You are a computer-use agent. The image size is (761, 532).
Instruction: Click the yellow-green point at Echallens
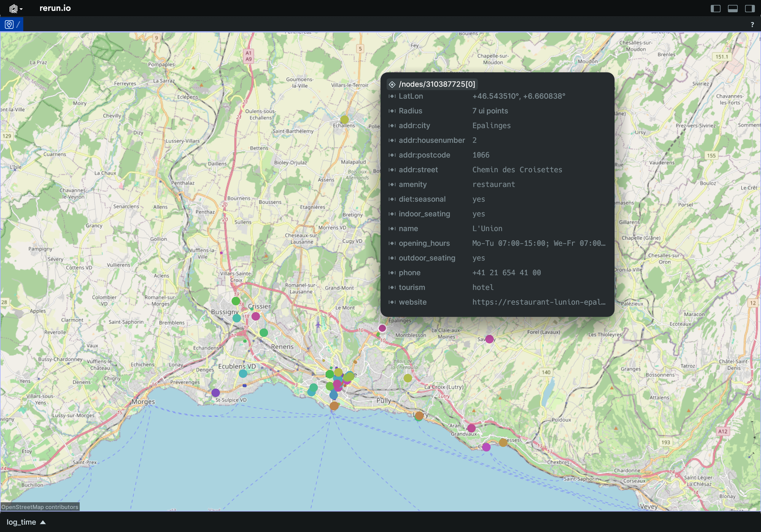point(344,119)
